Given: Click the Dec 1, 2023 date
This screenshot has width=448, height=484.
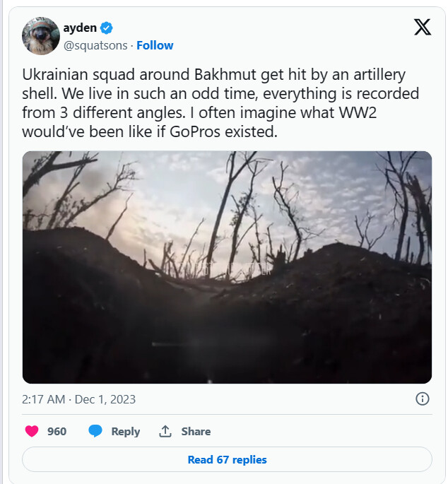Looking at the screenshot, I should (x=105, y=399).
